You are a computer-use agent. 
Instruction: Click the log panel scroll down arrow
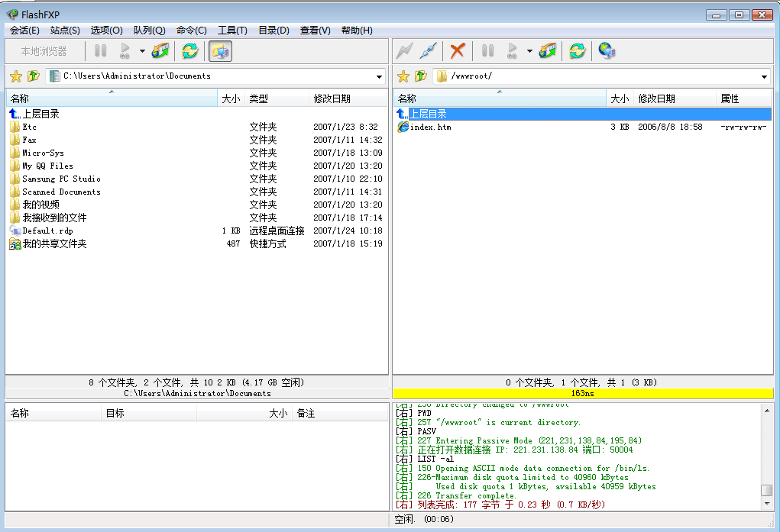[766, 503]
